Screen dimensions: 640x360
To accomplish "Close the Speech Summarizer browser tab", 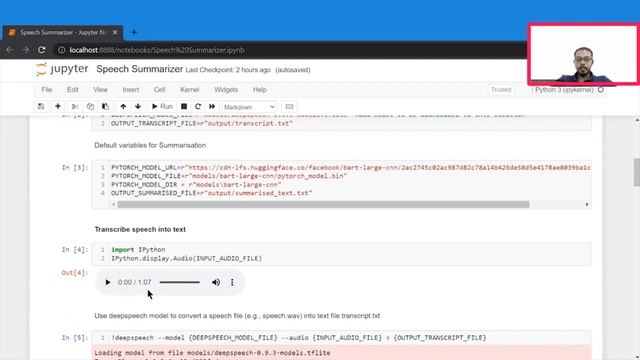I will click(115, 32).
